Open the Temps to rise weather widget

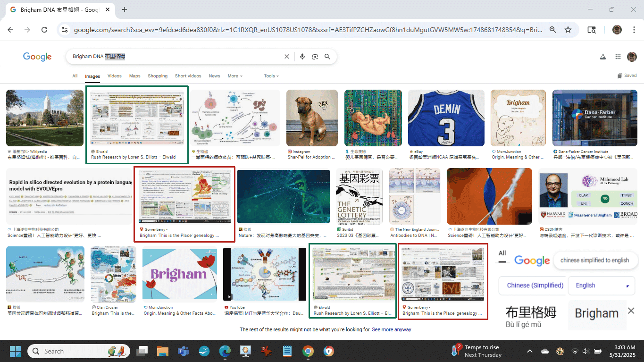click(477, 351)
